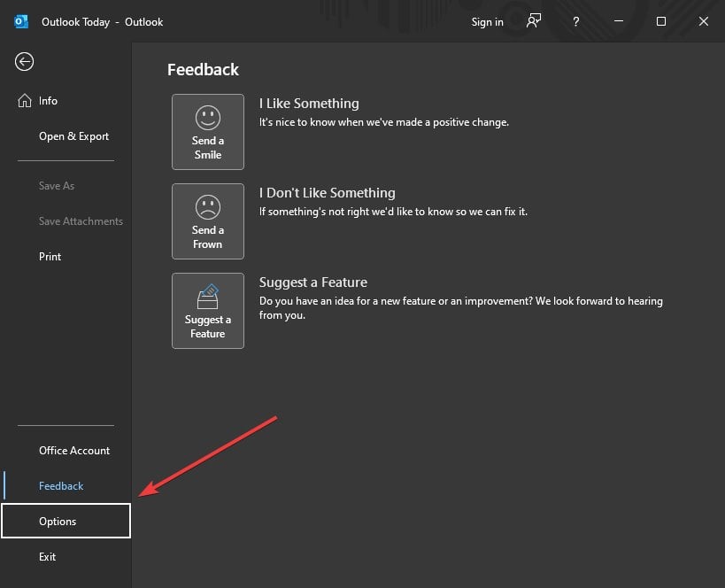This screenshot has width=725, height=588.
Task: Click the Suggest a Feature heading text
Action: (312, 282)
